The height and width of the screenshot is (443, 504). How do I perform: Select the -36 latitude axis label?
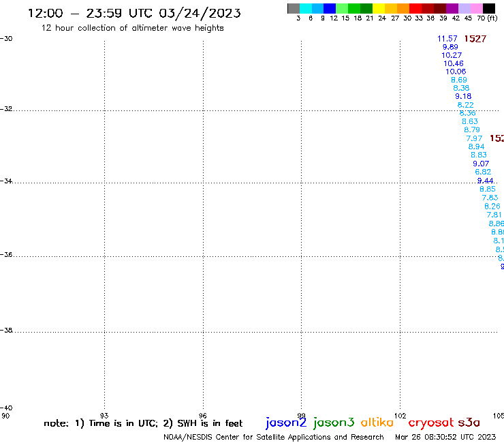(6, 254)
